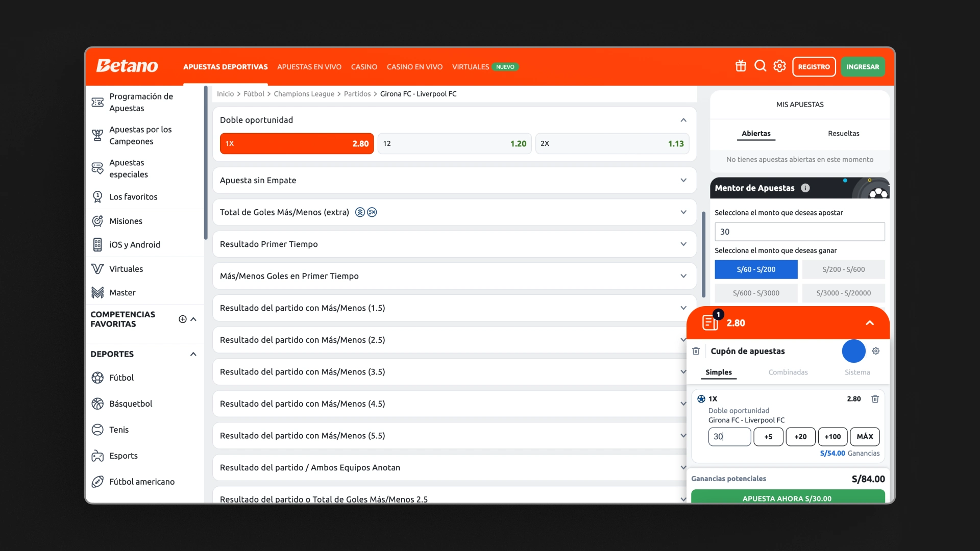Click the Fútbol americano ball icon
The width and height of the screenshot is (980, 551).
point(97,482)
